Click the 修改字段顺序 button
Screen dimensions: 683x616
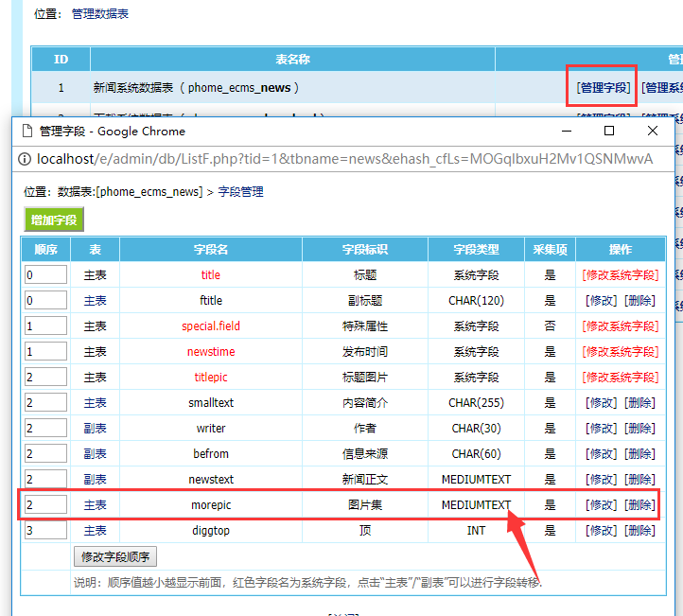(115, 556)
